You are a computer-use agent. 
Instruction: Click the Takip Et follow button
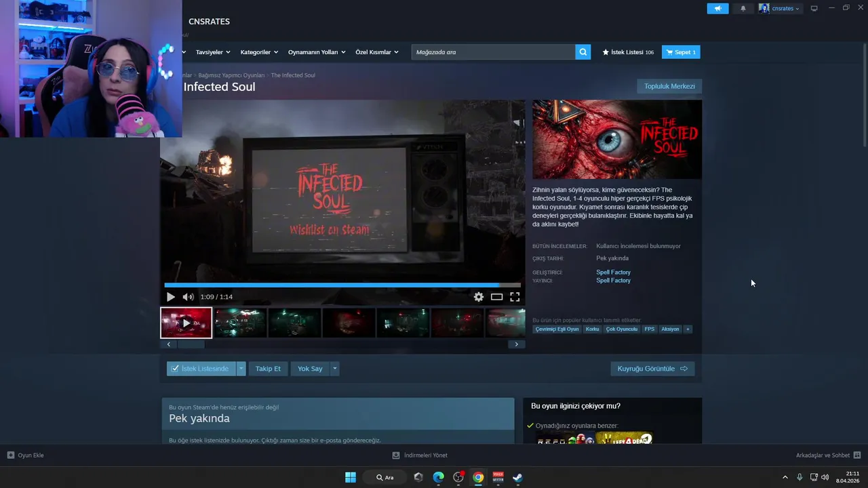pos(268,369)
